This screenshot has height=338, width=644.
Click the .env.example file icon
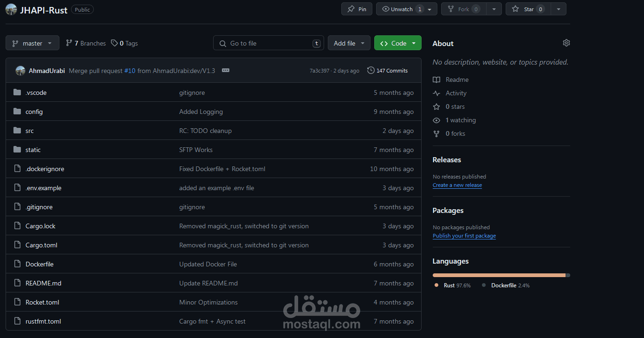pos(18,187)
